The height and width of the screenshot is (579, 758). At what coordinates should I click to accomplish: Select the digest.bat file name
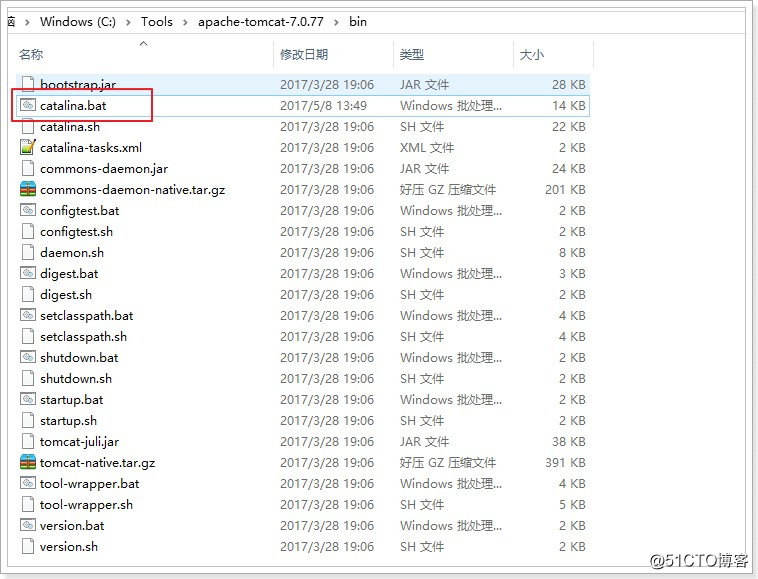tap(69, 274)
